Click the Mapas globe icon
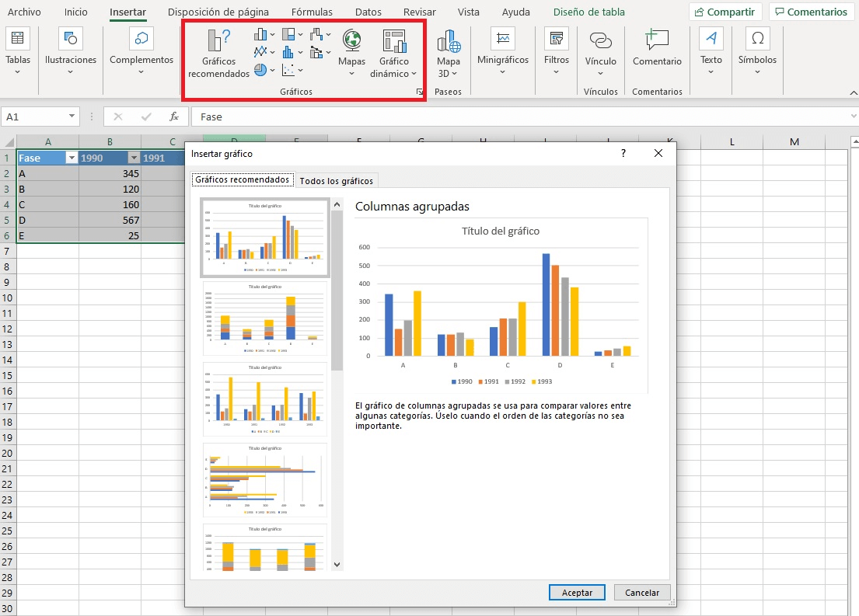 tap(351, 40)
